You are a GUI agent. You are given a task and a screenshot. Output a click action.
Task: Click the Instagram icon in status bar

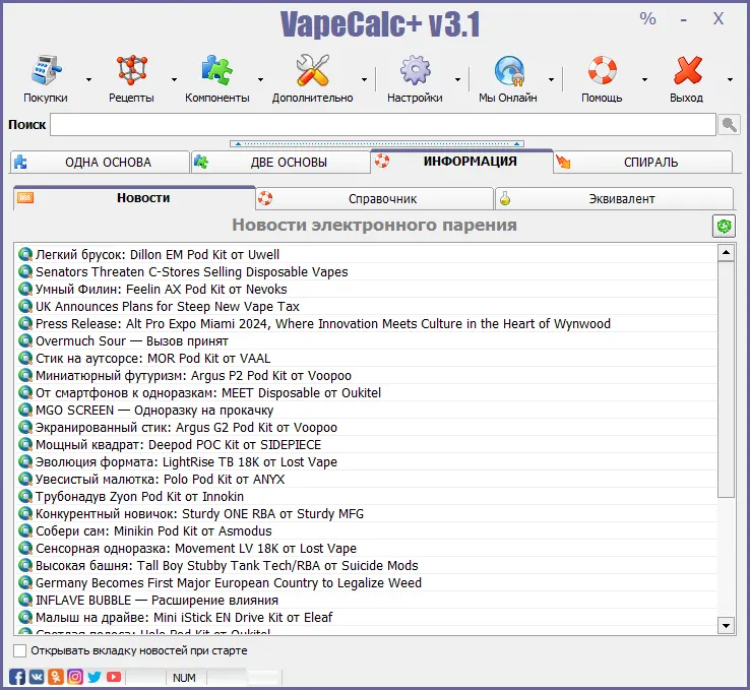75,677
